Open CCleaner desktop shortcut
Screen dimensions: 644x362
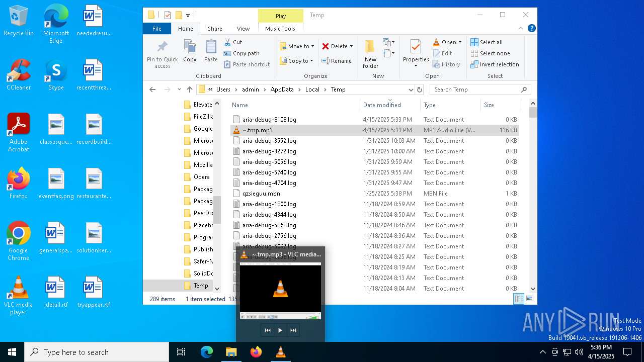coord(19,75)
